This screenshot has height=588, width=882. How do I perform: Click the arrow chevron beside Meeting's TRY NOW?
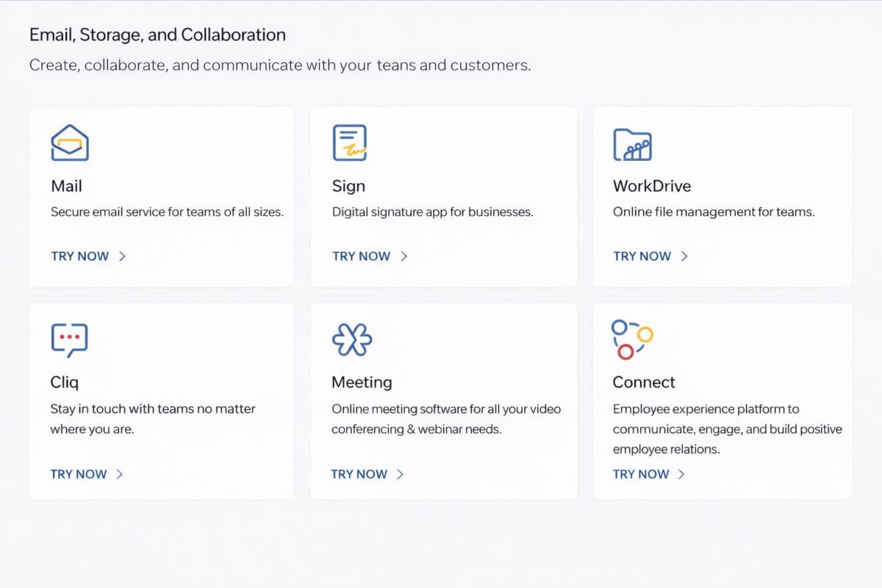pyautogui.click(x=401, y=474)
